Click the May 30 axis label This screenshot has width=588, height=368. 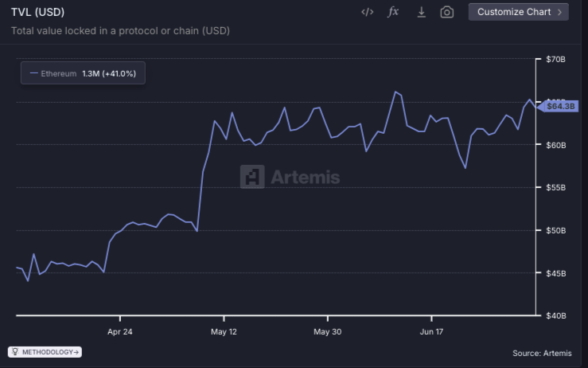coord(327,332)
